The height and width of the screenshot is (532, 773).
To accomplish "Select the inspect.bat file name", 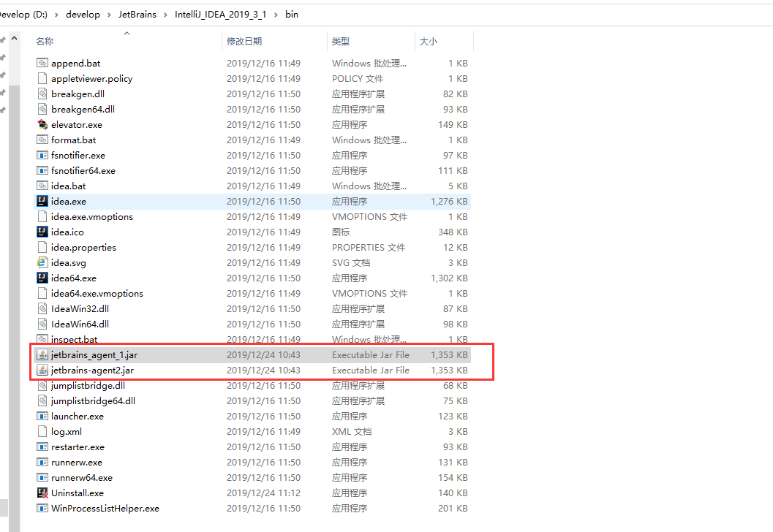I will click(75, 339).
